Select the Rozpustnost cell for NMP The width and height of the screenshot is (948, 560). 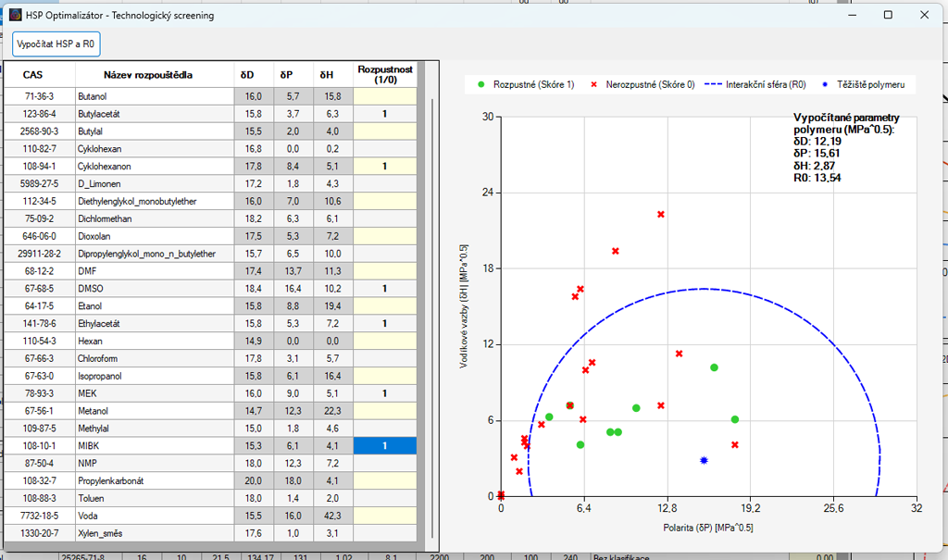pyautogui.click(x=385, y=464)
